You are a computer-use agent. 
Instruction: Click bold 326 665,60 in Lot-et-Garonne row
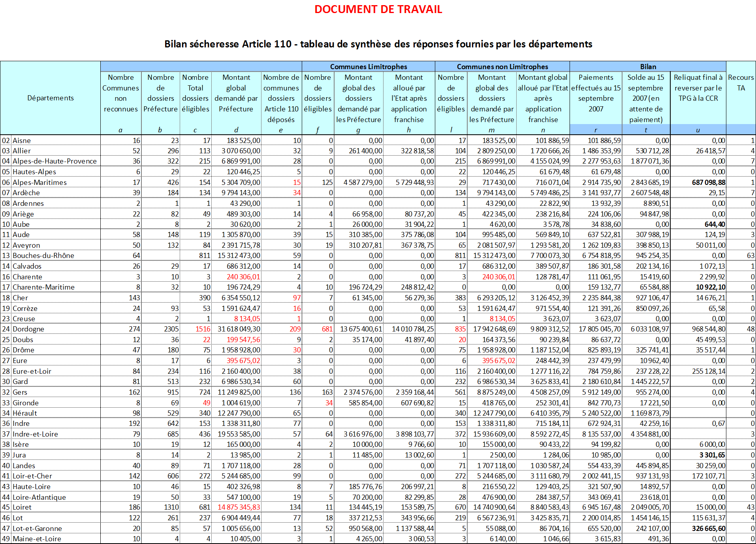tap(709, 529)
